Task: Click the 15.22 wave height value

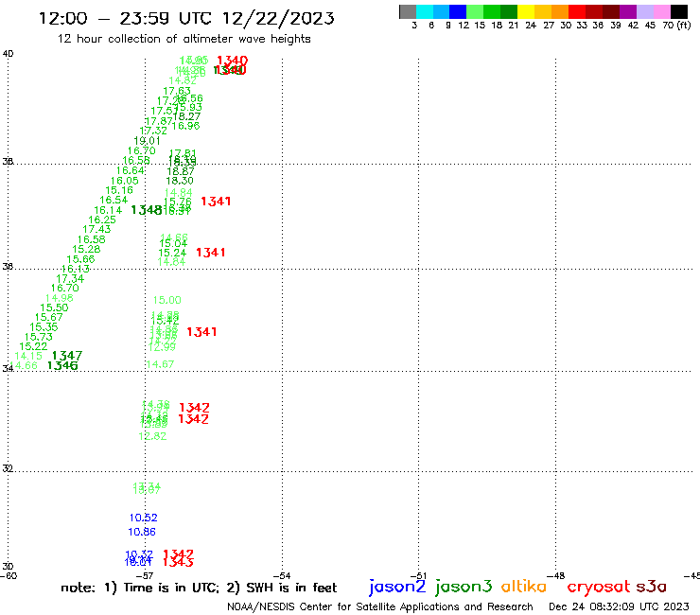Action: [x=33, y=346]
